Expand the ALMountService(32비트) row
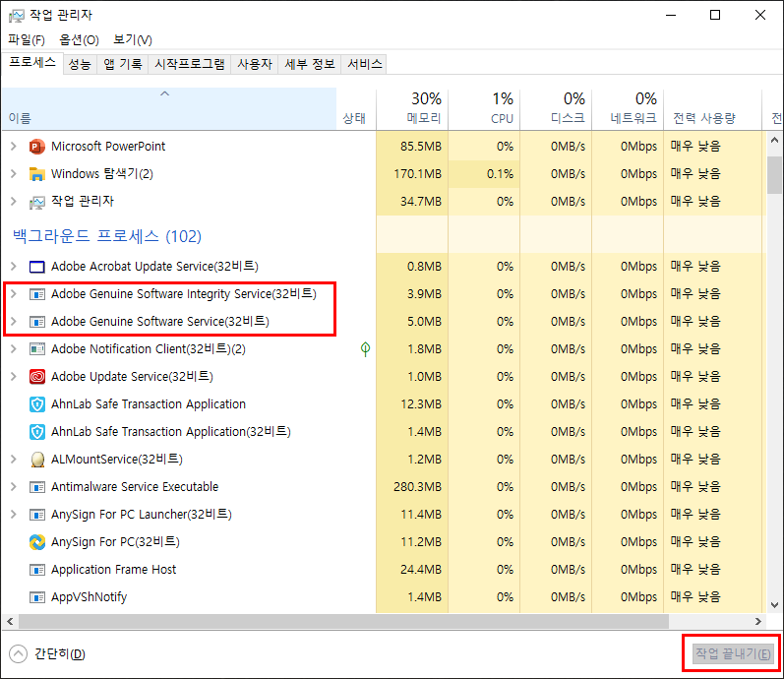The height and width of the screenshot is (679, 784). tap(14, 459)
